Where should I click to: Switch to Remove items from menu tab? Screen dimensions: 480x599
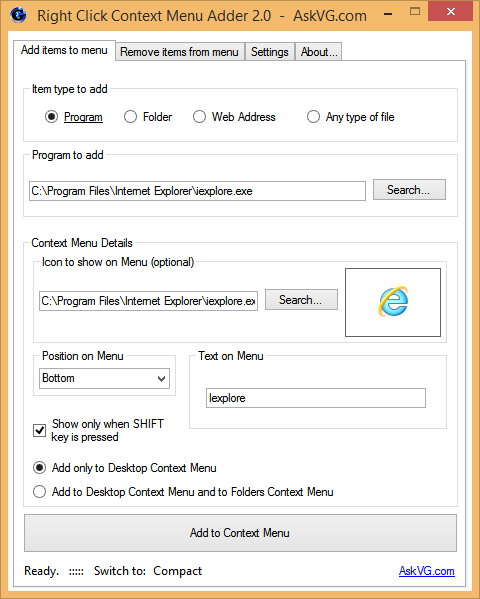coord(179,52)
